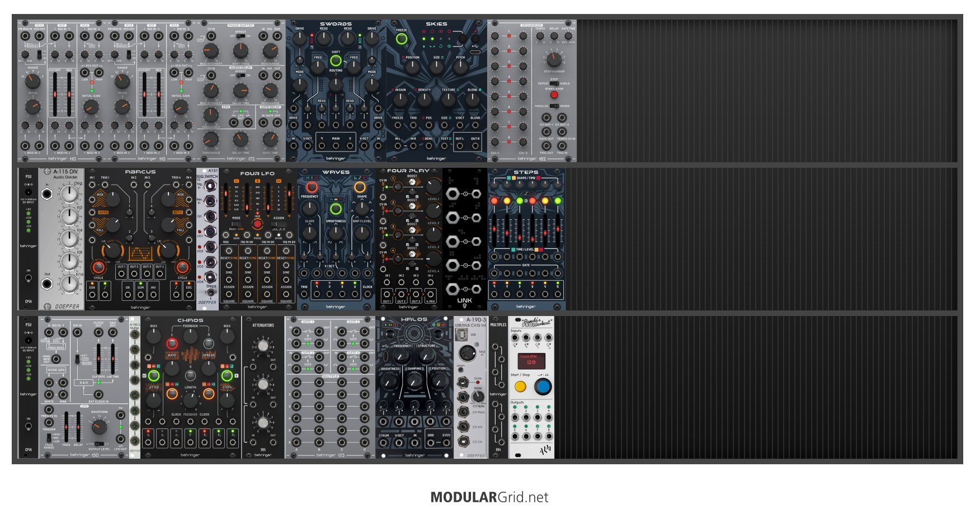Screen dimensions: 980x509
Task: Push the red FREQUENCY button on Waves
Action: [312, 187]
